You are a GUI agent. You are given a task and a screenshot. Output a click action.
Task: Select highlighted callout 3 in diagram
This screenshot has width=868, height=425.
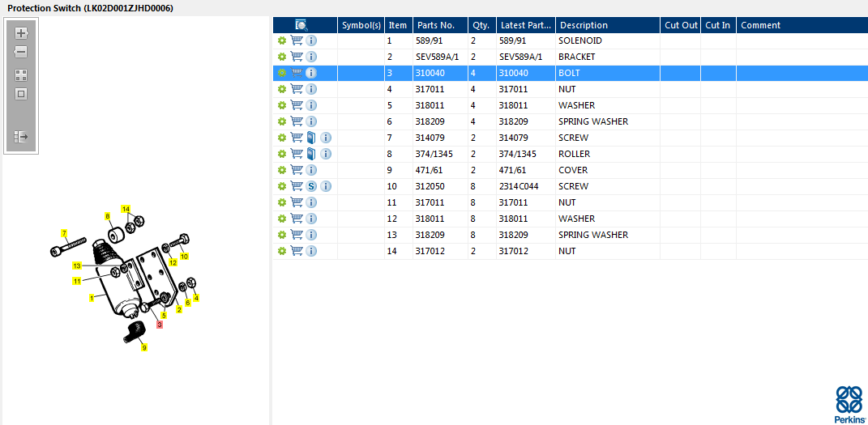coord(160,325)
